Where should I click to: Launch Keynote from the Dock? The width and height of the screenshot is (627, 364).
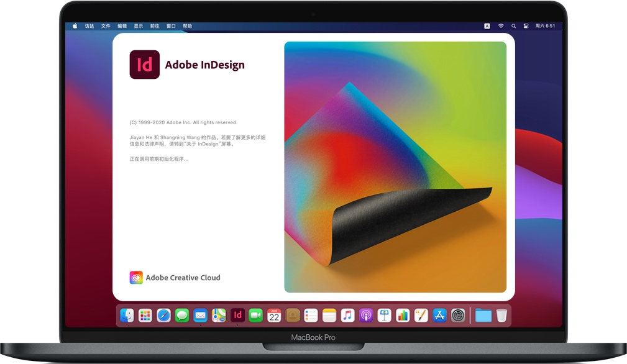pos(384,316)
